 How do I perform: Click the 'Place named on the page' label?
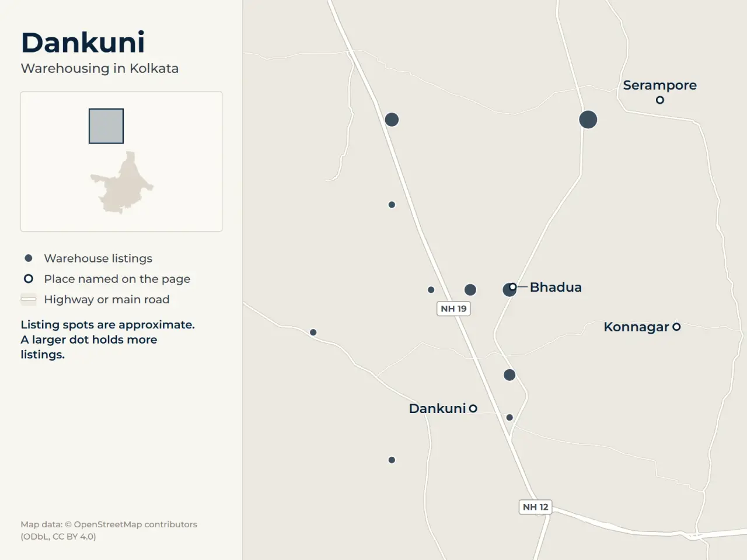tap(117, 279)
